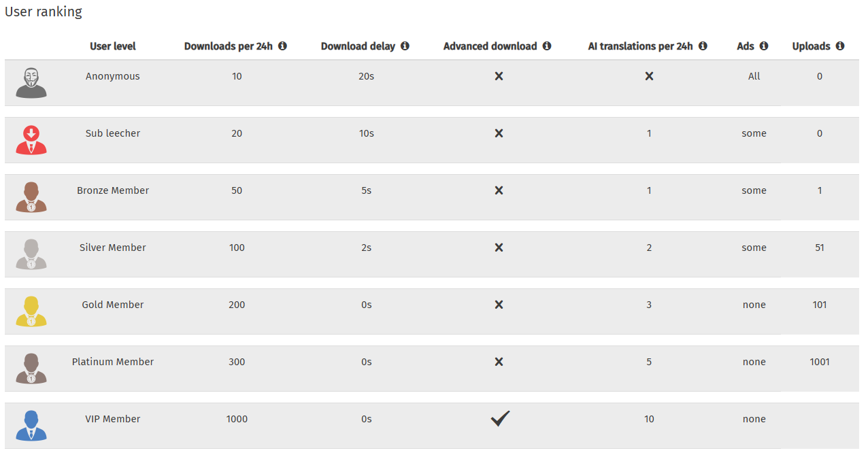Click the Gold Member avatar icon
This screenshot has width=868, height=457.
click(x=31, y=311)
